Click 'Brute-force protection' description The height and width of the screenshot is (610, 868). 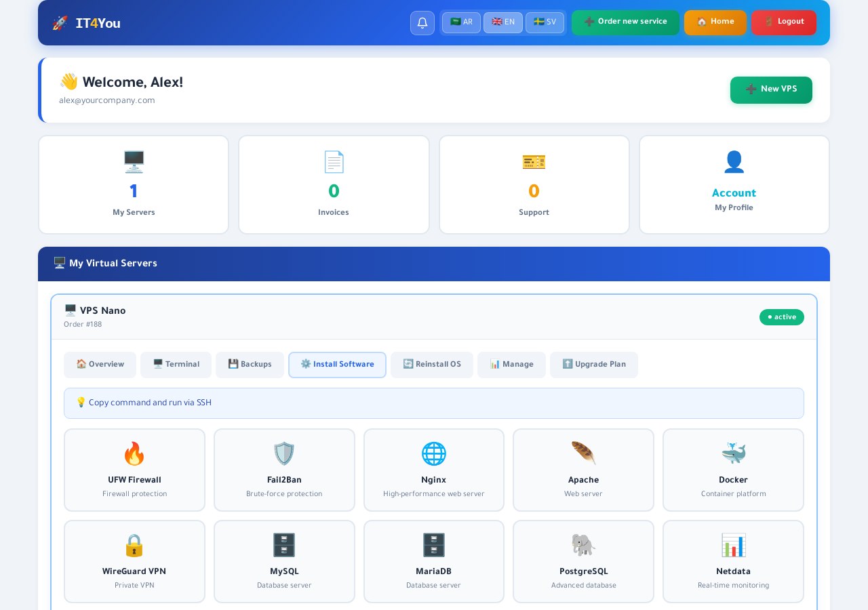pyautogui.click(x=284, y=494)
